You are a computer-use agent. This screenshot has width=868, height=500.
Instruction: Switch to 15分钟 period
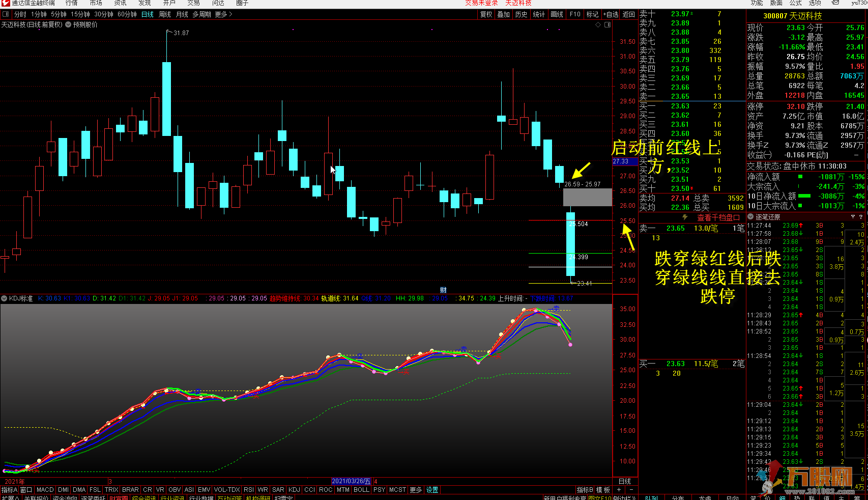coord(80,14)
